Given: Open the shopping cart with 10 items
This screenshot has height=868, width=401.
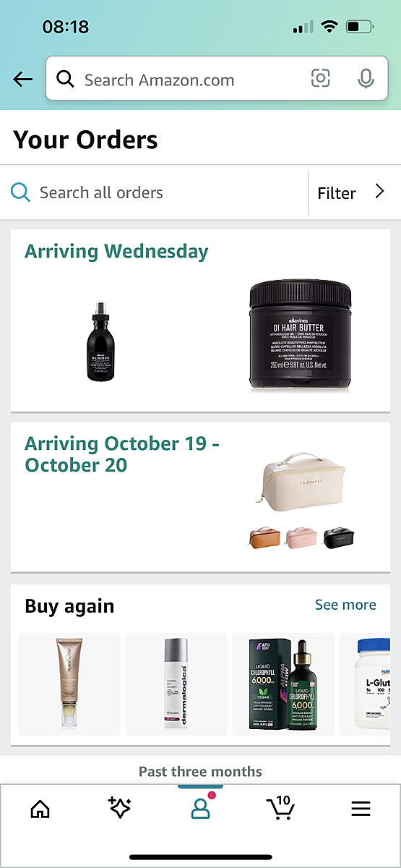Looking at the screenshot, I should click(280, 807).
